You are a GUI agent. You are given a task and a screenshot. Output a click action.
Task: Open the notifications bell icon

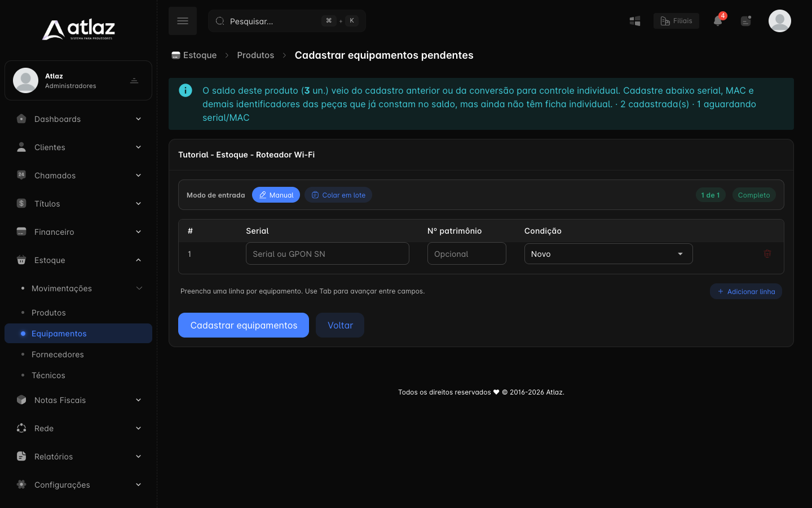[x=718, y=21]
